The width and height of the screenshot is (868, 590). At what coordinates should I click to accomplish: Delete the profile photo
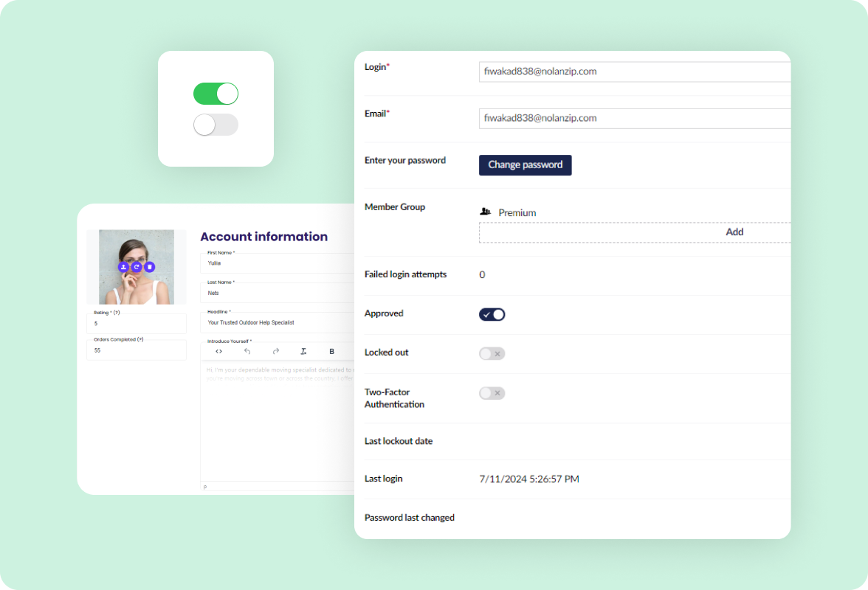149,267
